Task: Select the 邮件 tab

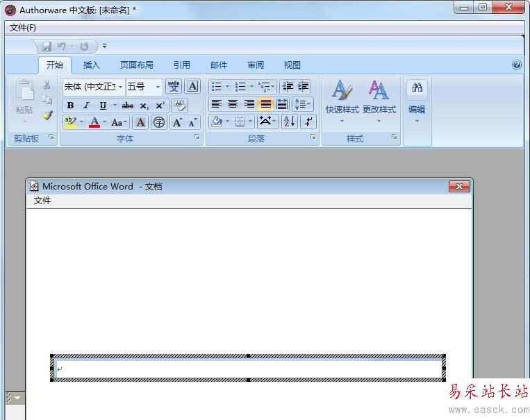Action: (x=219, y=65)
